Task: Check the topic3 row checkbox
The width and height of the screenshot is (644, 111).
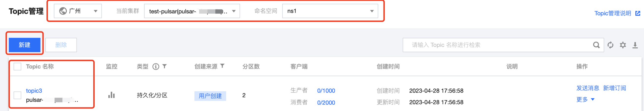Action: point(17,95)
